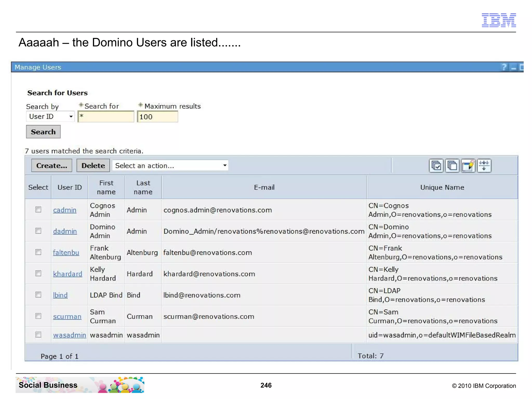This screenshot has height=399, width=532.
Task: Click the Search button
Action: (x=43, y=132)
